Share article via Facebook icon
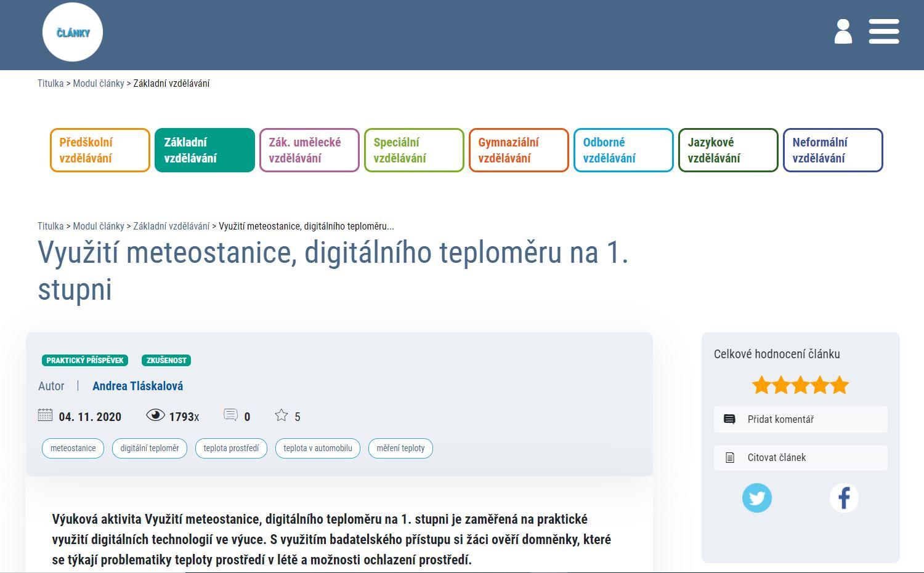Viewport: 924px width, 573px height. pos(844,497)
